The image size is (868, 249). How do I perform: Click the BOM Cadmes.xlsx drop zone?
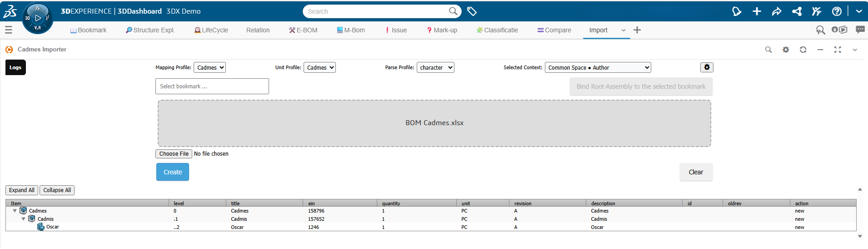[x=434, y=123]
